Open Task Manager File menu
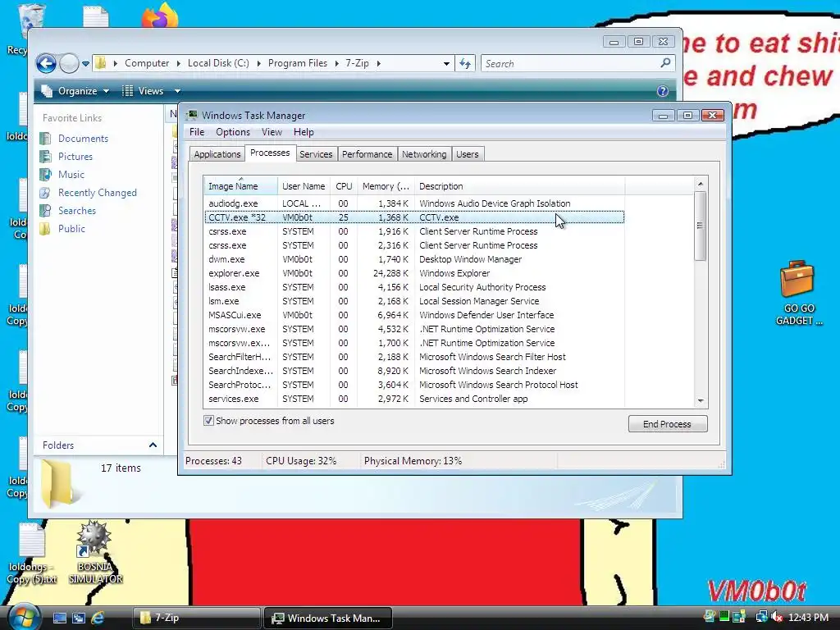Screen dimensions: 840x630 (x=197, y=132)
